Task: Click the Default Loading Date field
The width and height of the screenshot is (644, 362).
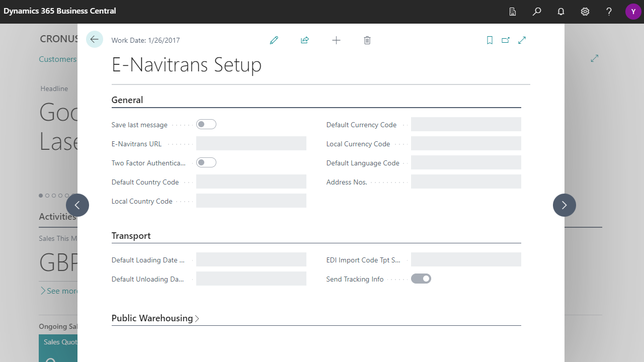Action: (x=251, y=259)
